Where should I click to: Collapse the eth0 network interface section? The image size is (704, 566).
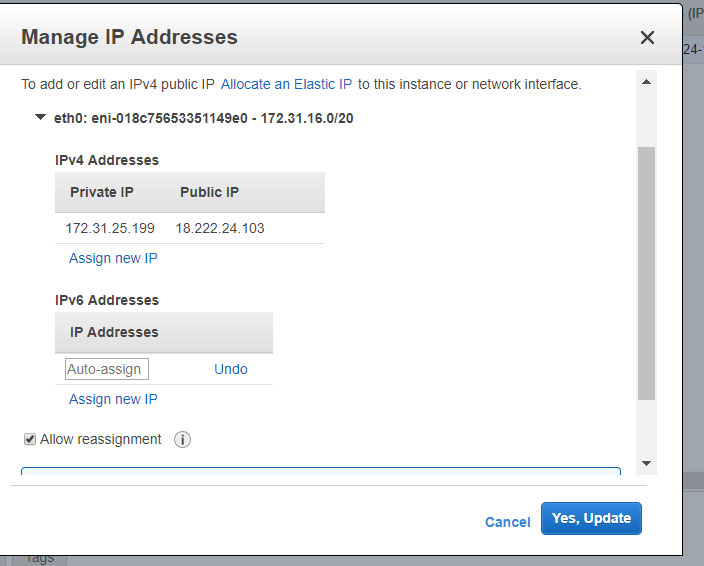[40, 118]
